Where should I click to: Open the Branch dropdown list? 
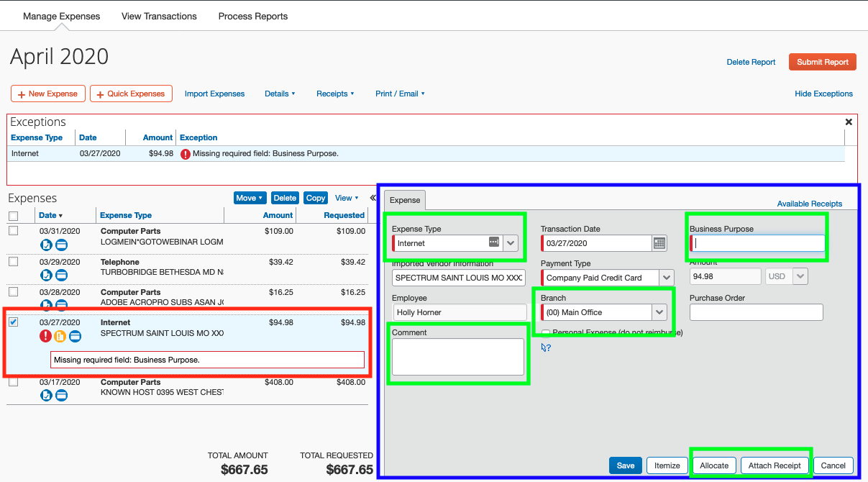(659, 312)
